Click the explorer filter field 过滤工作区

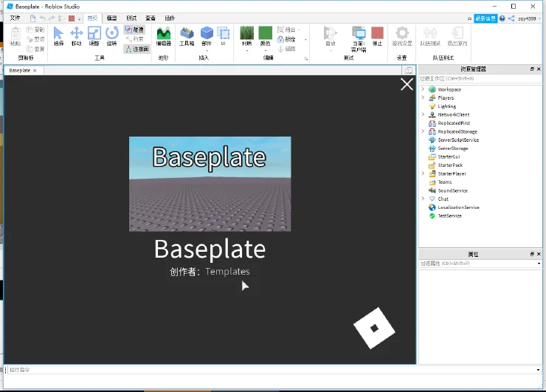[x=480, y=79]
